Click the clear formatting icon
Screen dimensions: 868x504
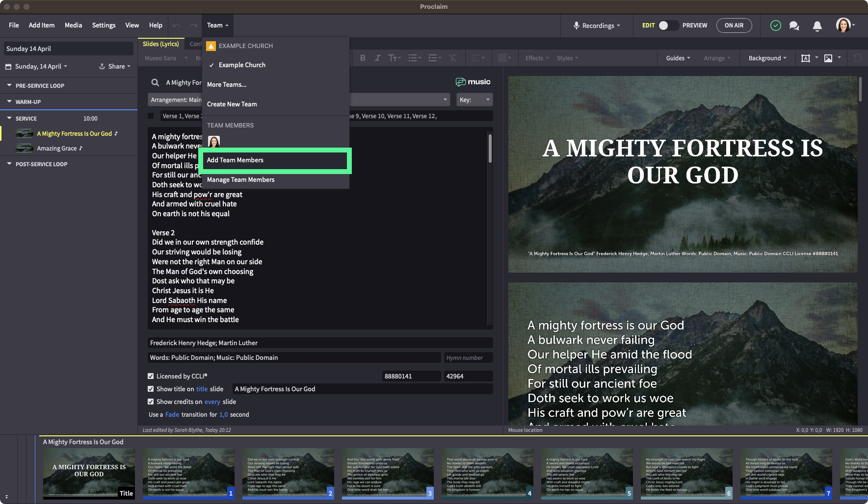click(453, 58)
